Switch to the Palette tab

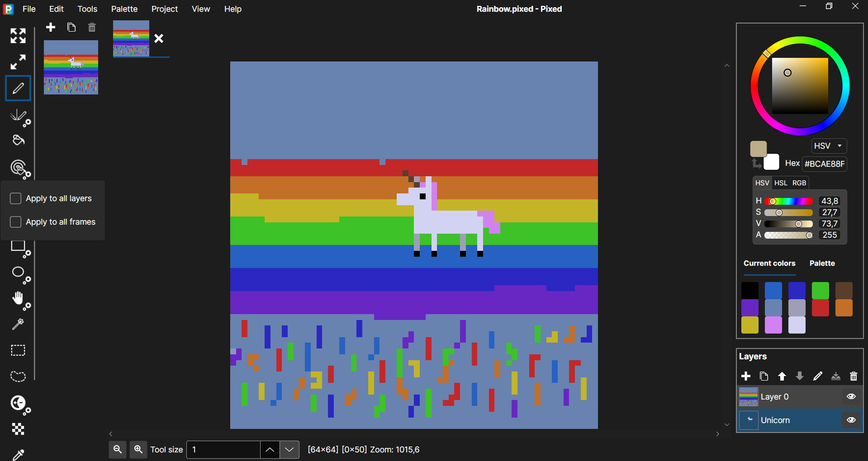tap(822, 263)
